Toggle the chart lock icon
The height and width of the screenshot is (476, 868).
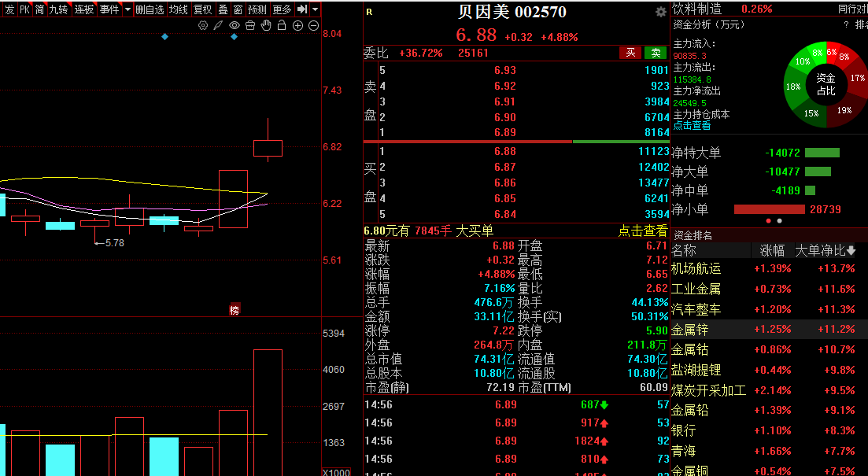pos(282,25)
